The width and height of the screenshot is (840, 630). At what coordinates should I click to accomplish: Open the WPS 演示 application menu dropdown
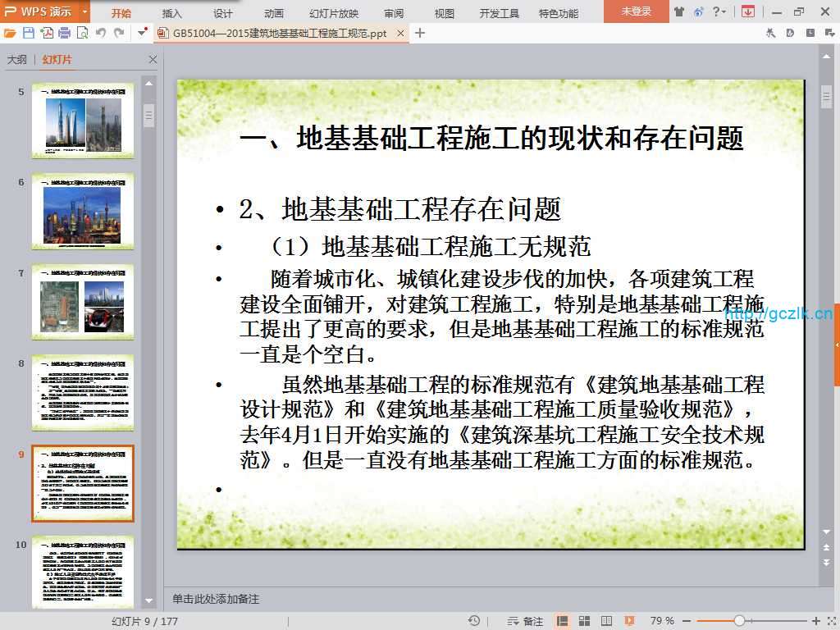[84, 11]
